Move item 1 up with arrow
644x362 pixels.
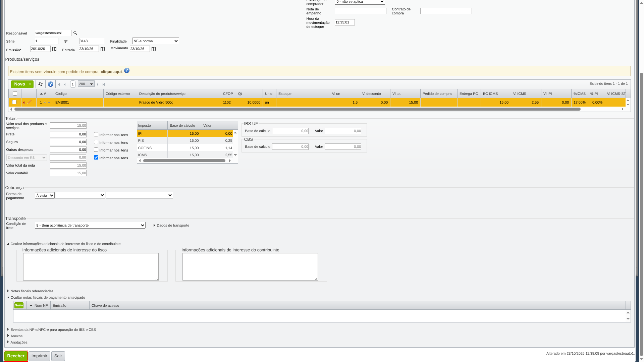pyautogui.click(x=45, y=103)
